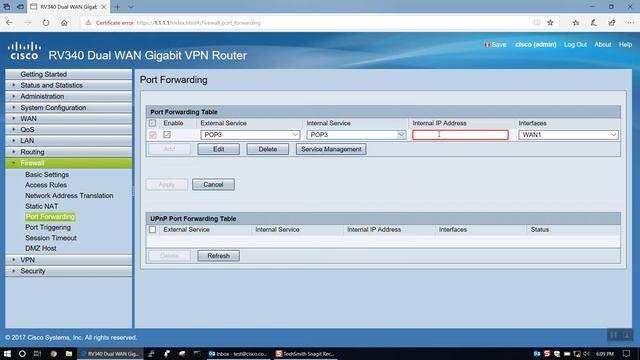This screenshot has width=640, height=360.
Task: Toggle select-all checkbox in Port Forwarding Table header
Action: [x=152, y=123]
